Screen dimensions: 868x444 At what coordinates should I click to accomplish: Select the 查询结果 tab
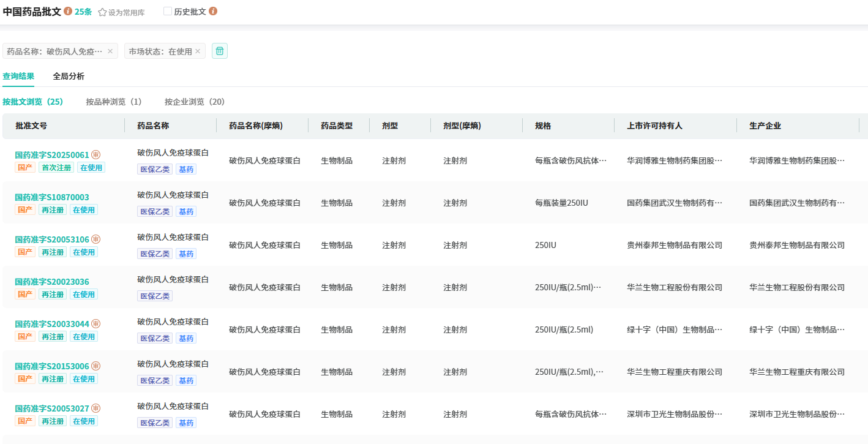click(x=18, y=77)
